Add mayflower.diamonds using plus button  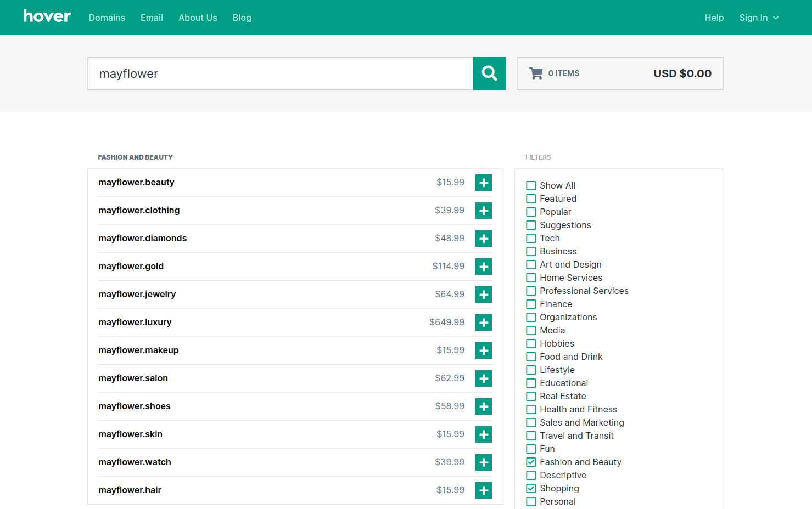483,239
